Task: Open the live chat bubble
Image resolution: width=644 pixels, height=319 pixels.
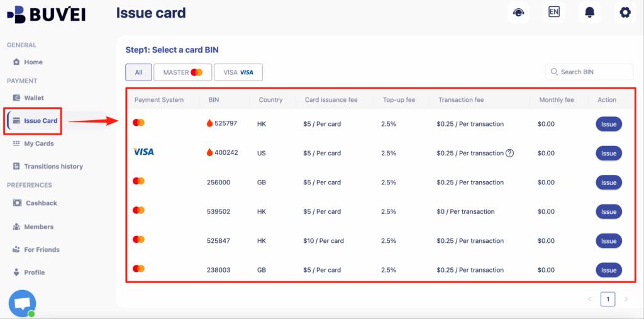Action: tap(22, 303)
